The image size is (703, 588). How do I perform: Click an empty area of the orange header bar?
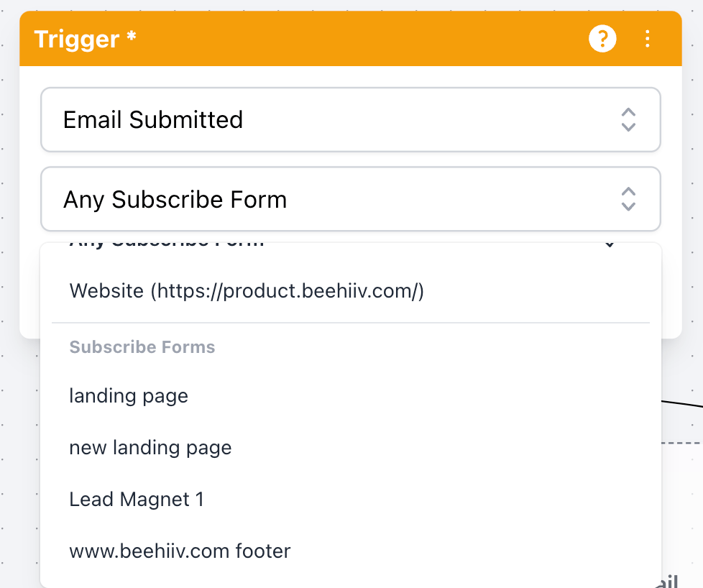[x=359, y=39]
